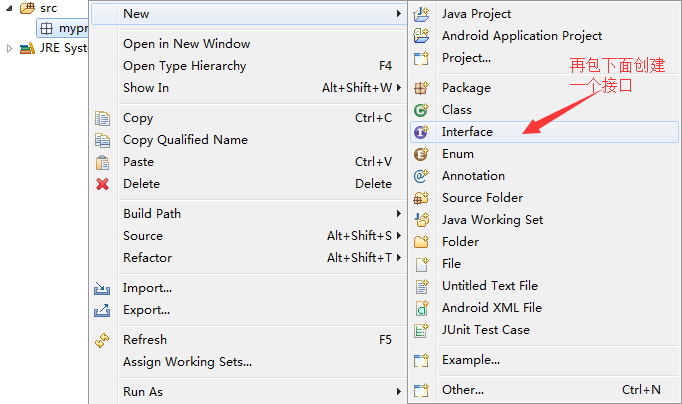Expand the Run As submenu arrow
The width and height of the screenshot is (682, 404).
(x=398, y=391)
